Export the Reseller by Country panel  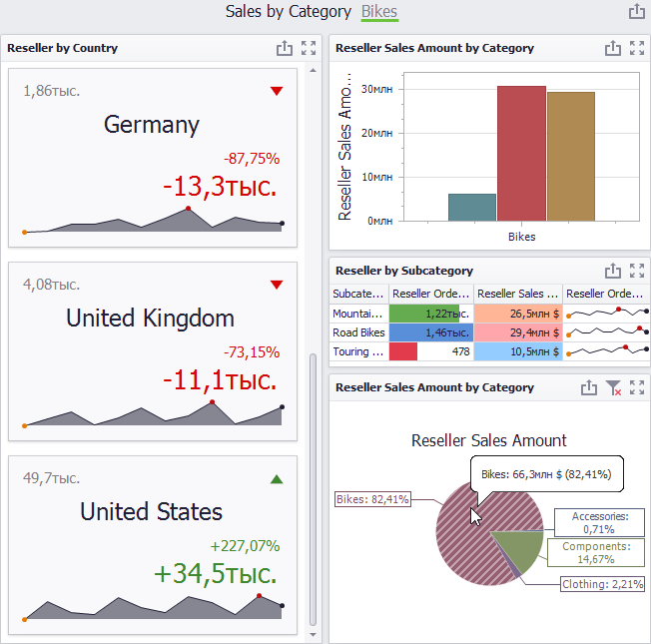pyautogui.click(x=285, y=48)
